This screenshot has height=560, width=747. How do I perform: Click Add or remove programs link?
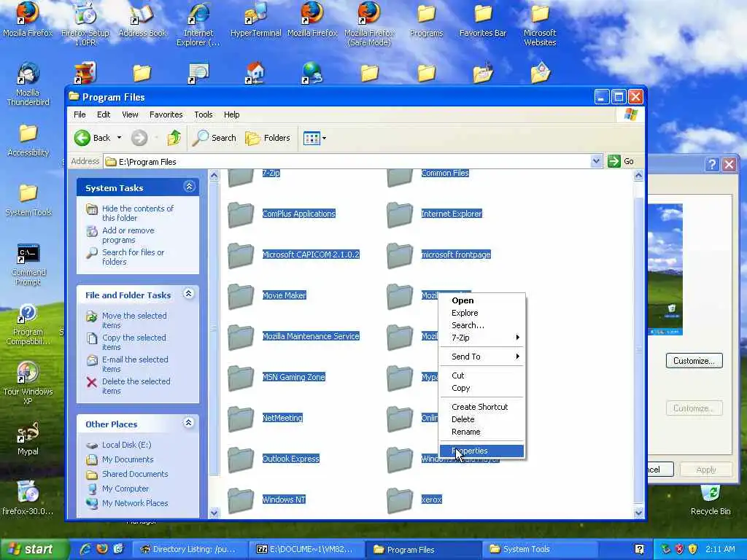(x=128, y=236)
